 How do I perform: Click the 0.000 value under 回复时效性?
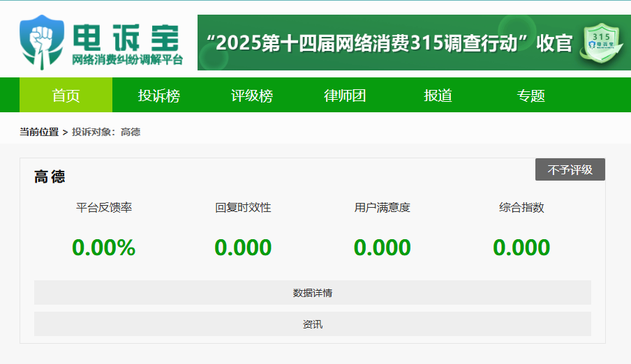click(x=243, y=247)
